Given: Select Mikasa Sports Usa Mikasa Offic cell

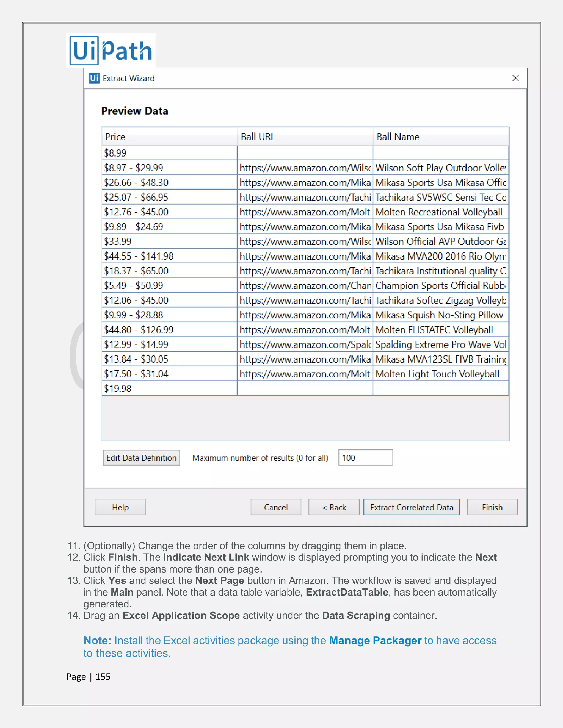Looking at the screenshot, I should point(441,182).
